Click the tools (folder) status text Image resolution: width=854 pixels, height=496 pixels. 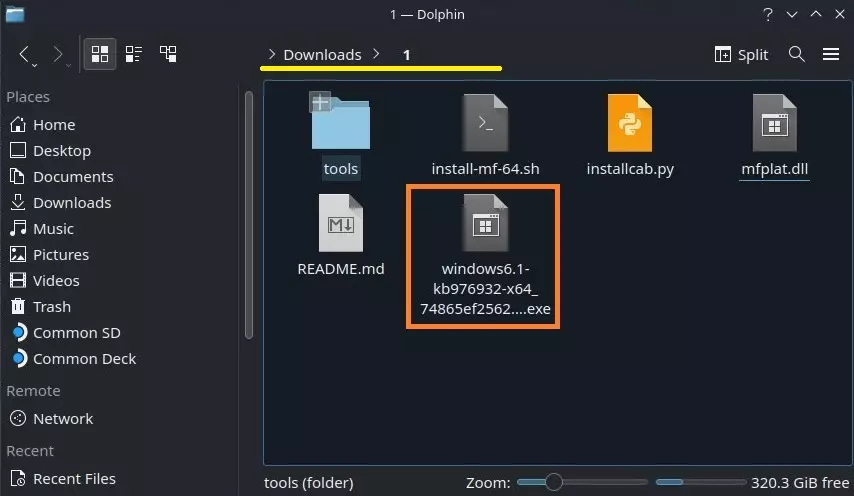tap(309, 483)
